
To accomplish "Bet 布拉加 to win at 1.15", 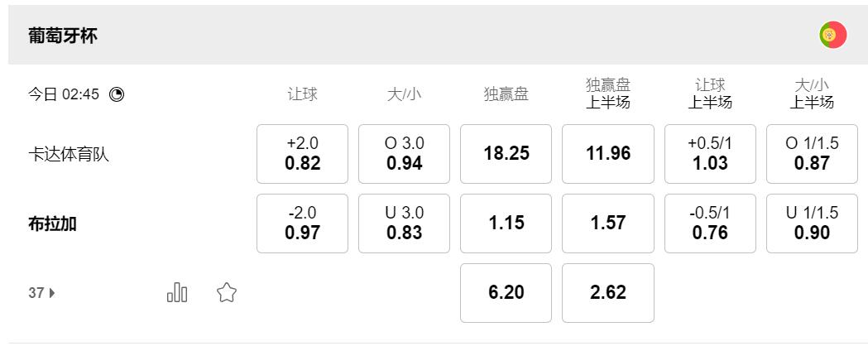I will pos(506,223).
